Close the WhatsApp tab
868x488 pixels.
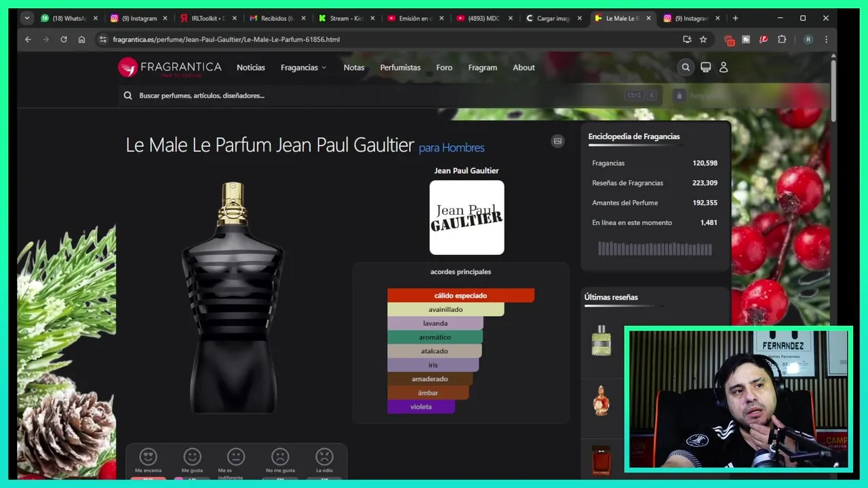(x=96, y=18)
